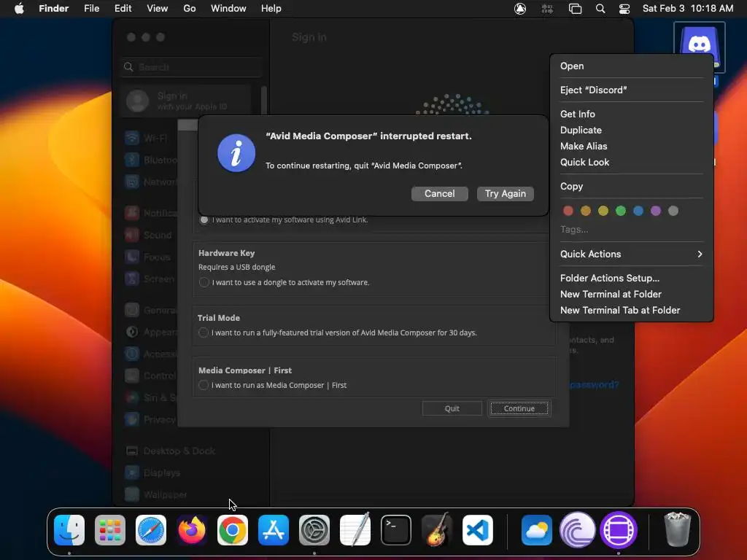747x560 pixels.
Task: Click Try Again in the alert
Action: [505, 194]
